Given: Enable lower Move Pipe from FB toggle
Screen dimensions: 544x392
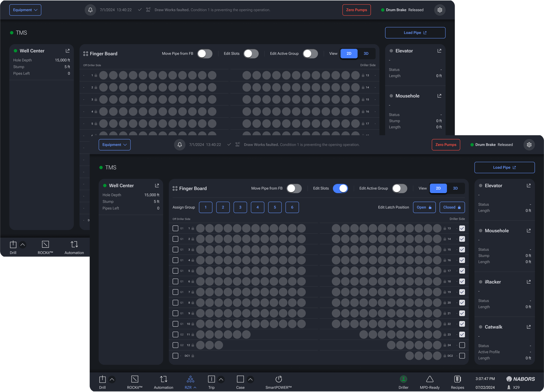Looking at the screenshot, I should (294, 188).
